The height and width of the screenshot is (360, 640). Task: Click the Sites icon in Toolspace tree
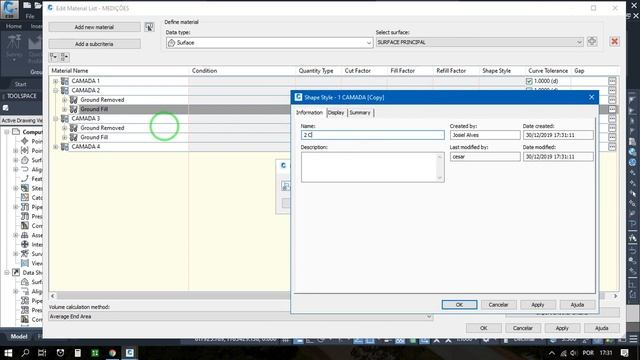click(25, 188)
